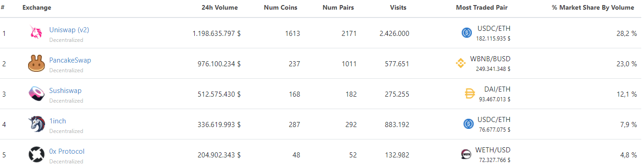Open the 0x Protocol exchange link
The width and height of the screenshot is (644, 168).
tap(67, 151)
